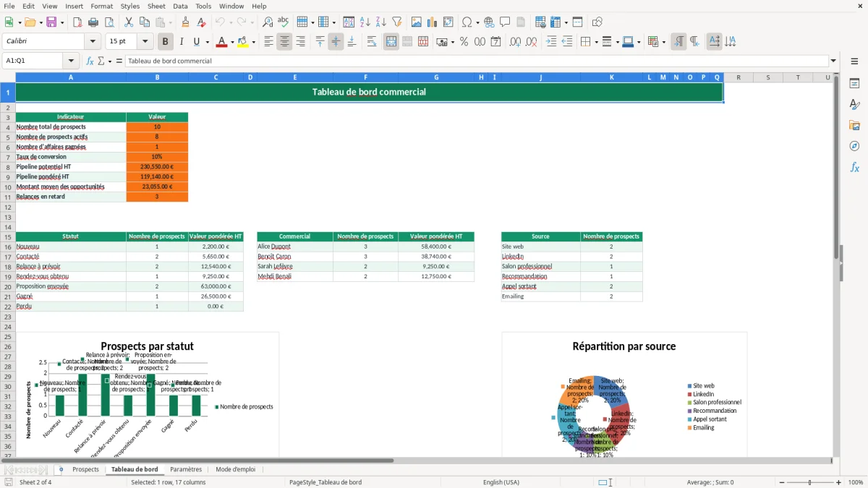Open the Format menu
This screenshot has width=868, height=488.
point(101,6)
